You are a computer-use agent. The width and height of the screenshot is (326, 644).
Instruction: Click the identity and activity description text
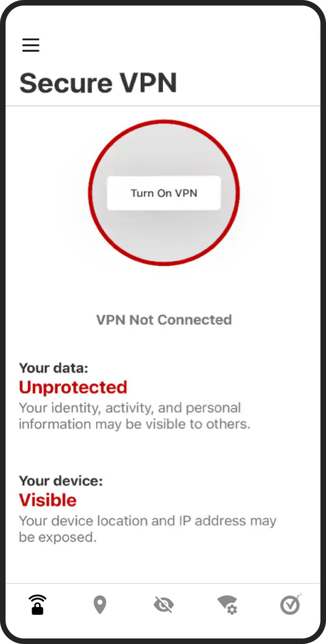(135, 416)
